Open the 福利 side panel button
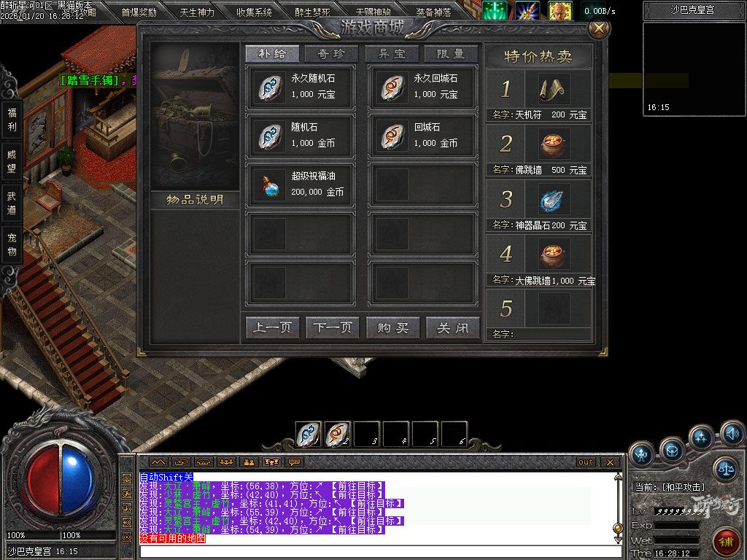 point(12,120)
